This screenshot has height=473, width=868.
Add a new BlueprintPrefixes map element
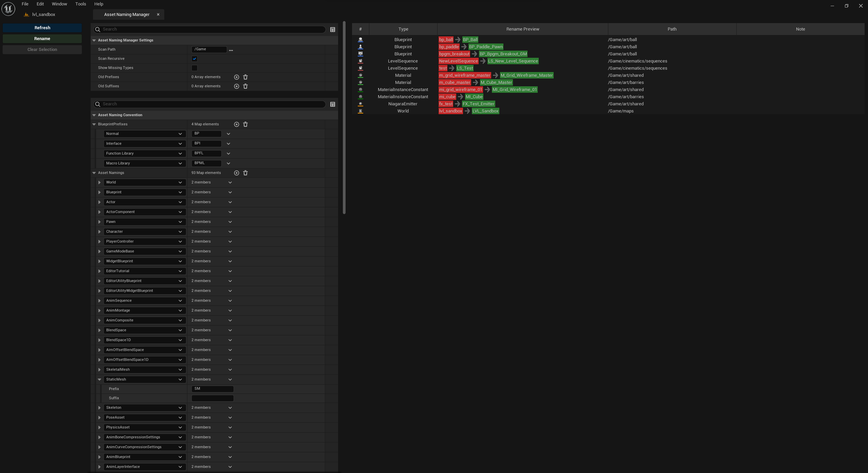(x=237, y=124)
